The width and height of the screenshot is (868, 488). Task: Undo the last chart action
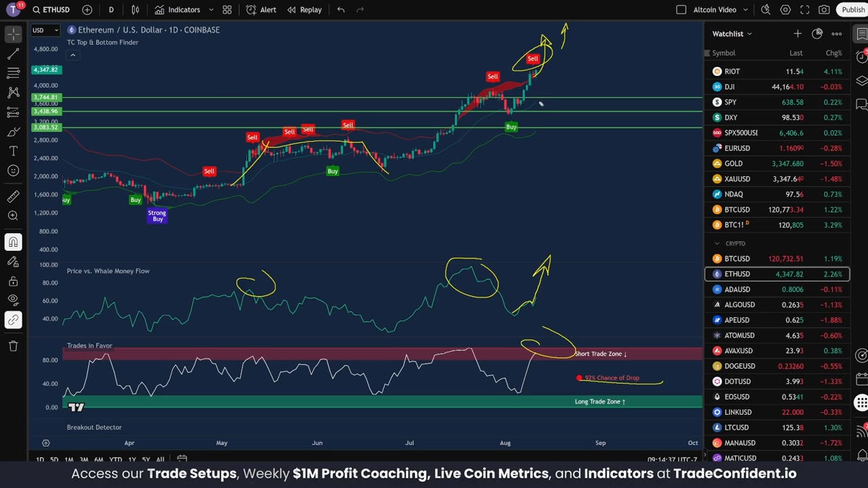click(340, 9)
